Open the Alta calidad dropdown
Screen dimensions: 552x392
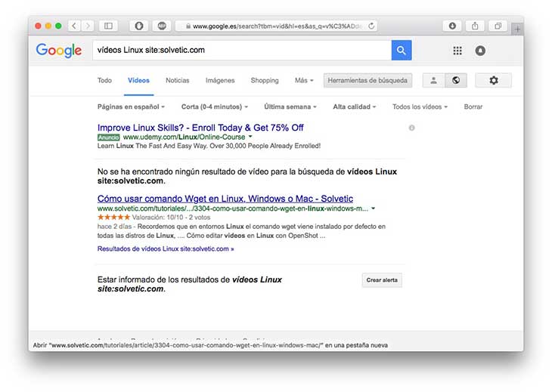354,106
